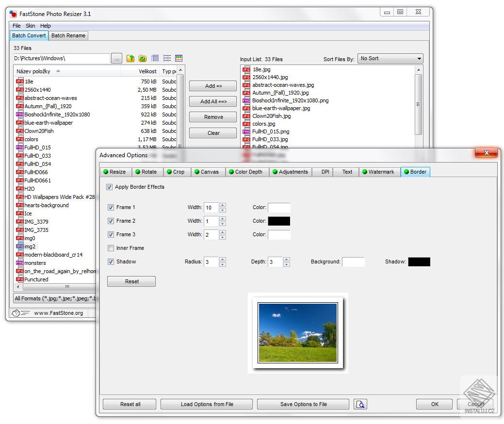This screenshot has width=504, height=424.
Task: Open the Sort Files By dropdown
Action: pyautogui.click(x=390, y=59)
